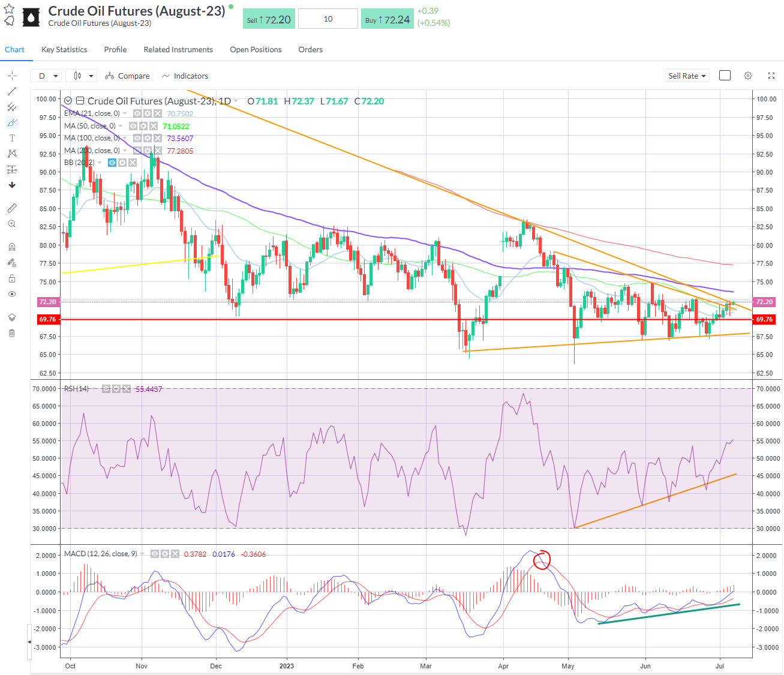Click the trash icon to remove drawings

tap(12, 333)
